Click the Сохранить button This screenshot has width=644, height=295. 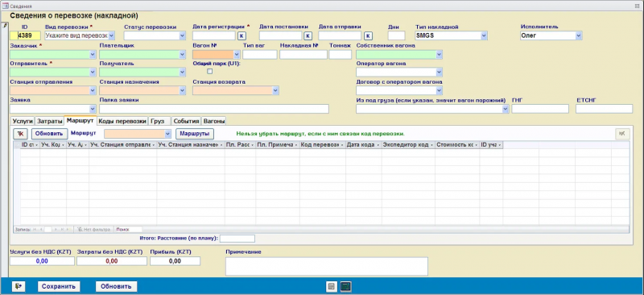59,287
